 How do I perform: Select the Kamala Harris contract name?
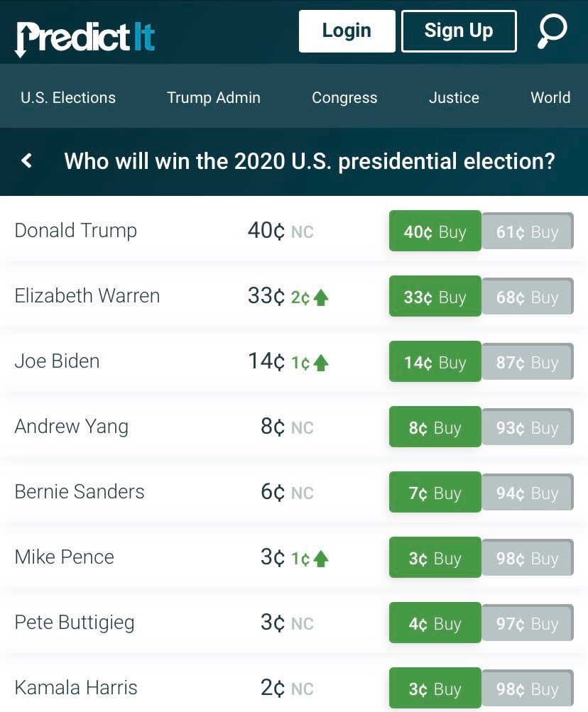point(76,688)
